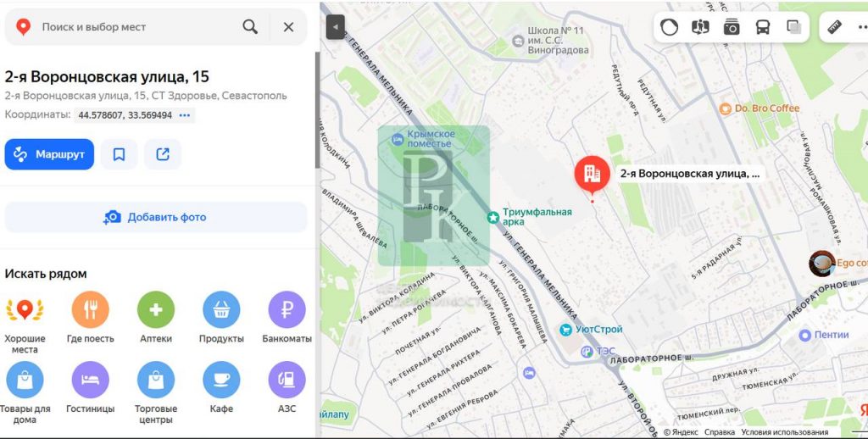Image resolution: width=868 pixels, height=439 pixels.
Task: Select the ruler measurement tool
Action: [x=834, y=26]
